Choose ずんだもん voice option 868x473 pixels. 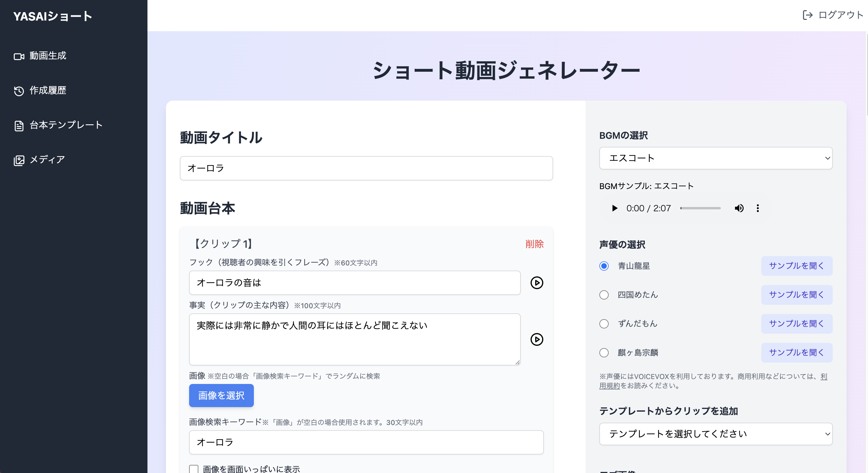(x=604, y=324)
